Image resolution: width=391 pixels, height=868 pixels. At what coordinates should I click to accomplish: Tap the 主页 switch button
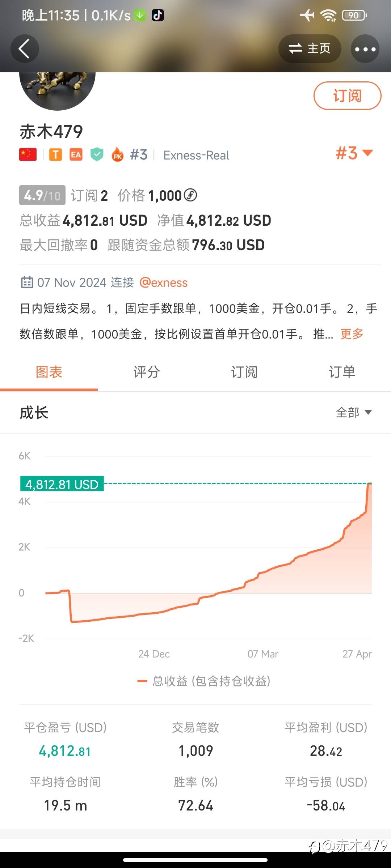pos(310,49)
